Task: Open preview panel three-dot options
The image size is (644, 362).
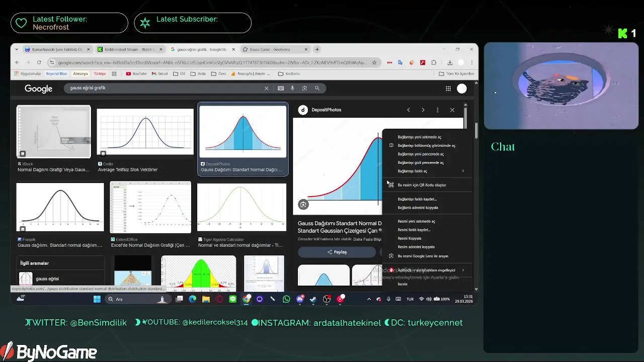Action: tap(437, 110)
